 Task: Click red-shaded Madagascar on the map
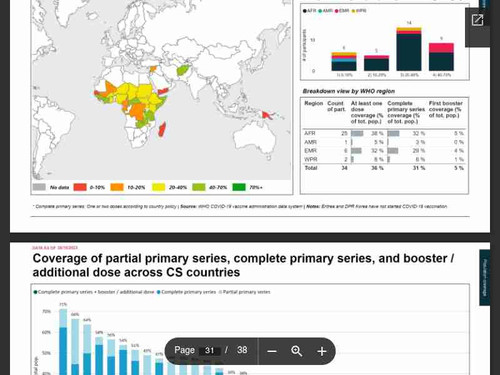pos(161,129)
